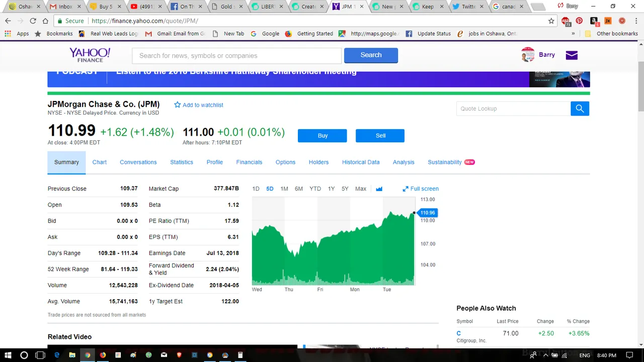644x362 pixels.
Task: Open the Adblock Plus extension
Action: 566,21
